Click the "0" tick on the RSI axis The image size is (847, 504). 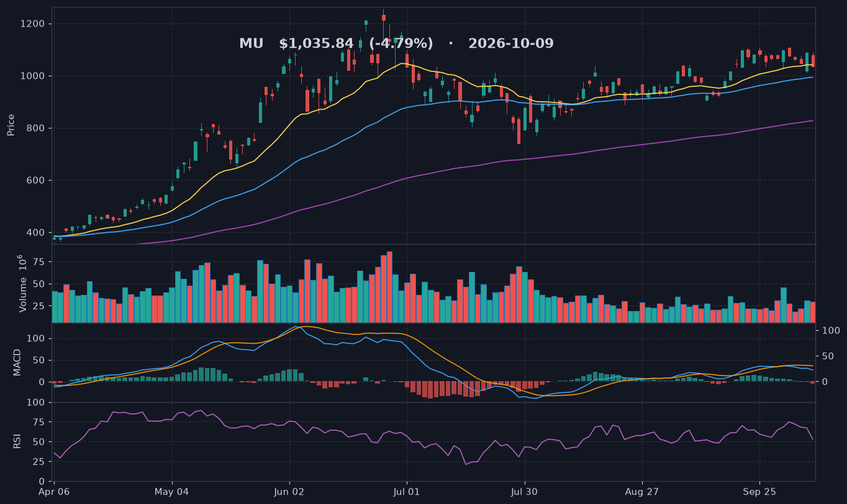pyautogui.click(x=42, y=482)
